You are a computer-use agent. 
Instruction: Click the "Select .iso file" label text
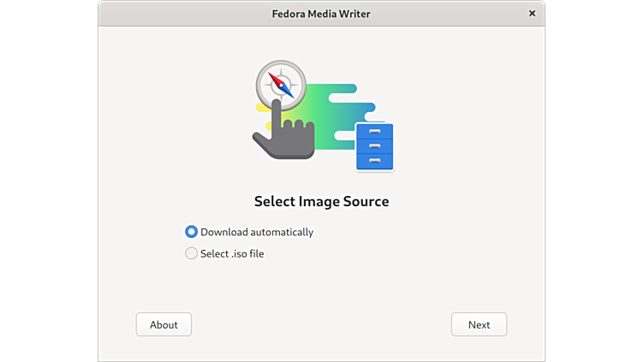click(232, 253)
